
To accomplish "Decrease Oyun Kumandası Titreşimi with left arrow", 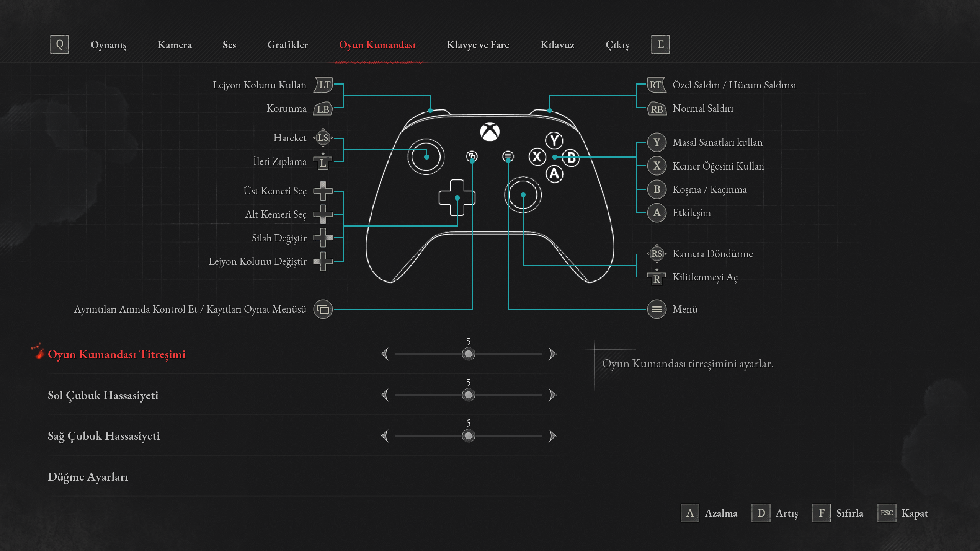I will coord(385,354).
